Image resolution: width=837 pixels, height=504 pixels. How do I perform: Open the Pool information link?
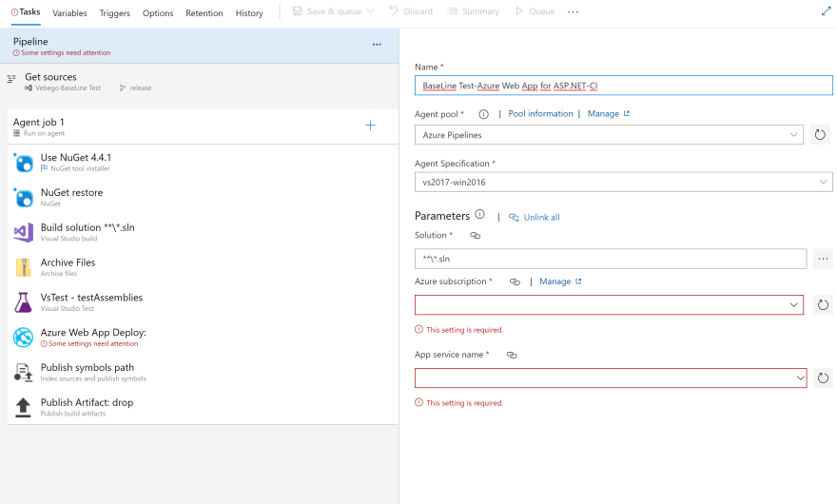coord(540,114)
